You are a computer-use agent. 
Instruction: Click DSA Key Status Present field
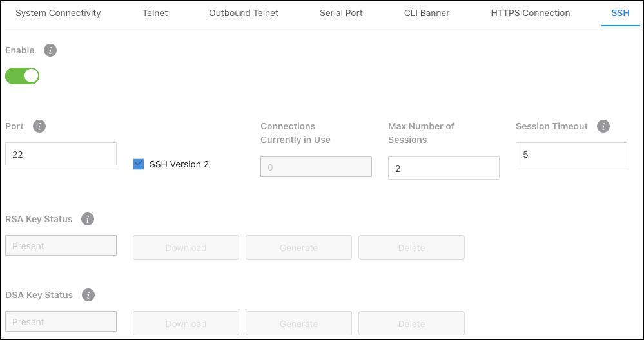[x=61, y=321]
